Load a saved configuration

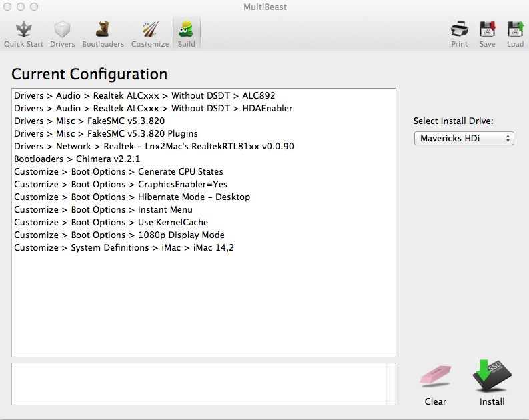515,34
